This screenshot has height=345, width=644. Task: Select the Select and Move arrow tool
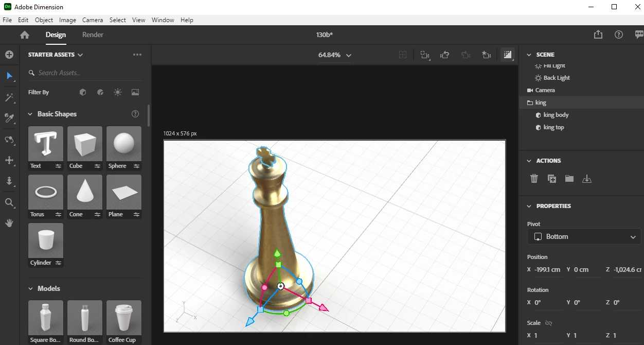[9, 76]
